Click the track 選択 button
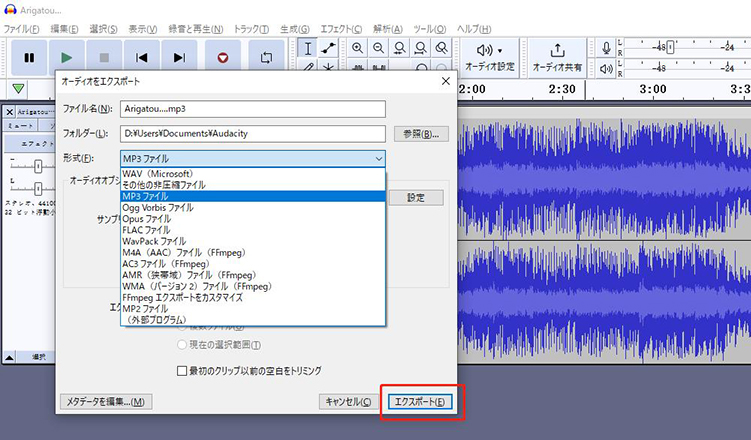 pyautogui.click(x=38, y=357)
